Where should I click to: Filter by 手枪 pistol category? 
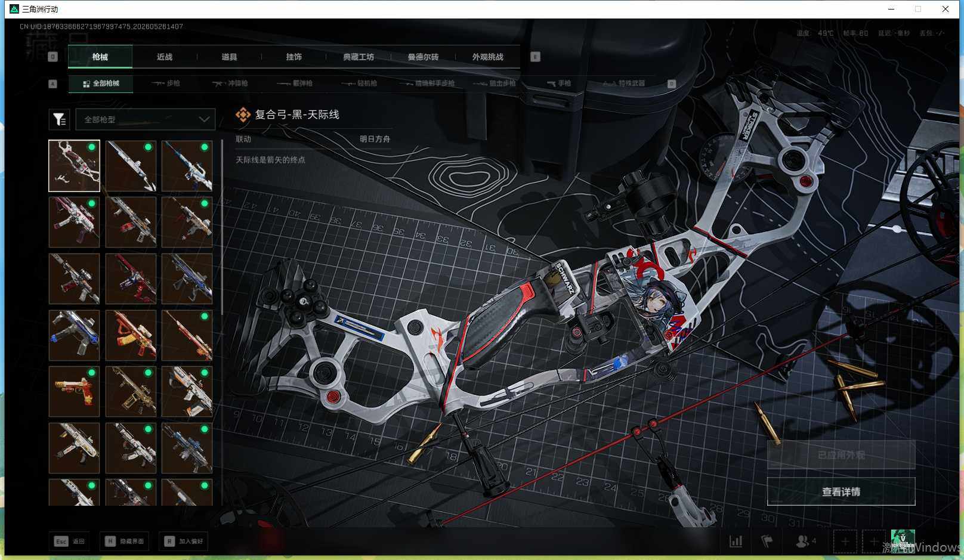click(x=559, y=83)
